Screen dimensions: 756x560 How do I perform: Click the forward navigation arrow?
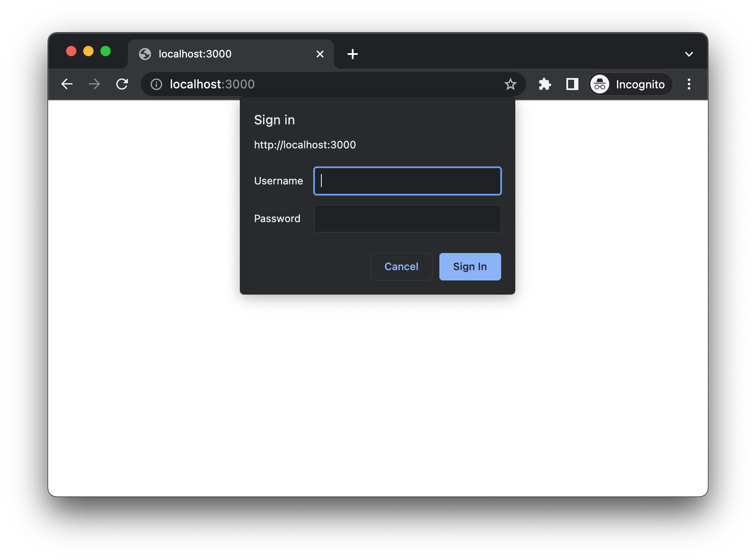coord(94,84)
